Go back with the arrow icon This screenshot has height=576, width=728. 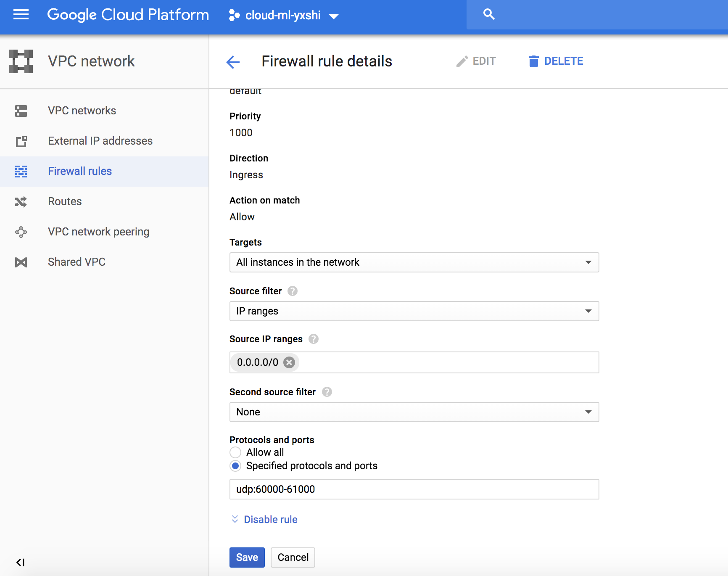(233, 62)
